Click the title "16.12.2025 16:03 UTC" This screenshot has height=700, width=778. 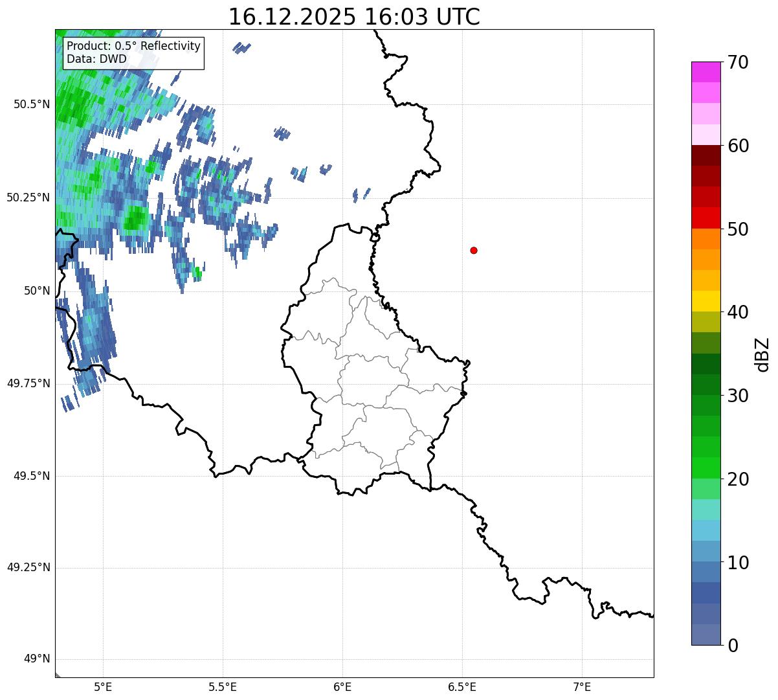[x=354, y=17]
